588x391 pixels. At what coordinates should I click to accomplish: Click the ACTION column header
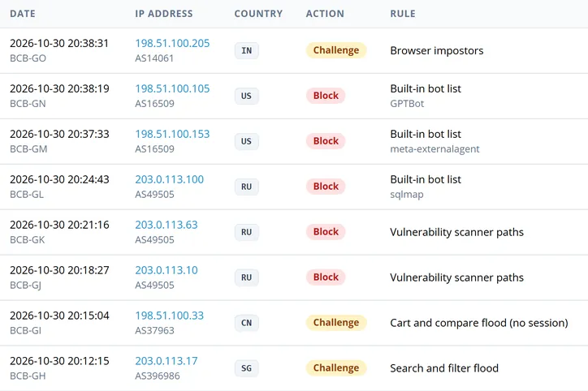[x=325, y=14]
